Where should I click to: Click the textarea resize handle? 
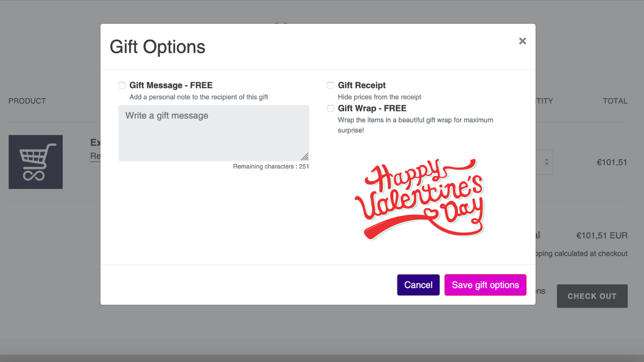click(x=305, y=156)
